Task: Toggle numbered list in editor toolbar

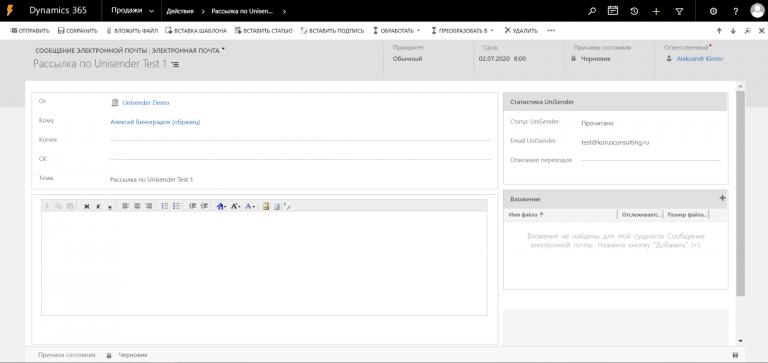Action: [x=165, y=206]
